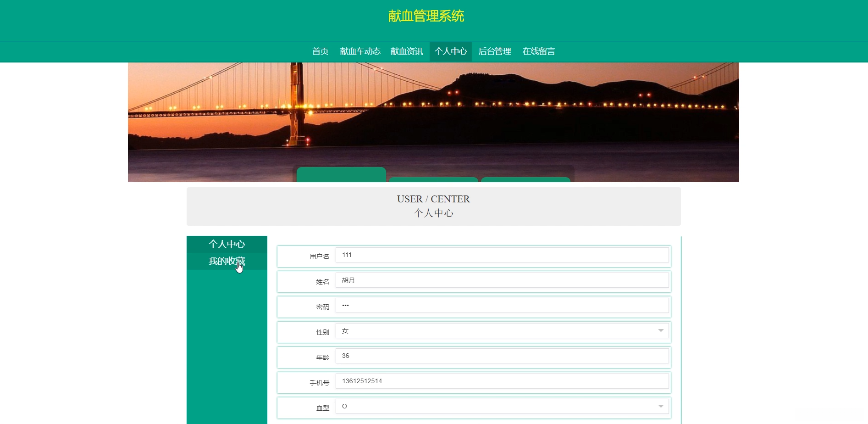
Task: Click the 用户名 field label
Action: [x=319, y=257]
